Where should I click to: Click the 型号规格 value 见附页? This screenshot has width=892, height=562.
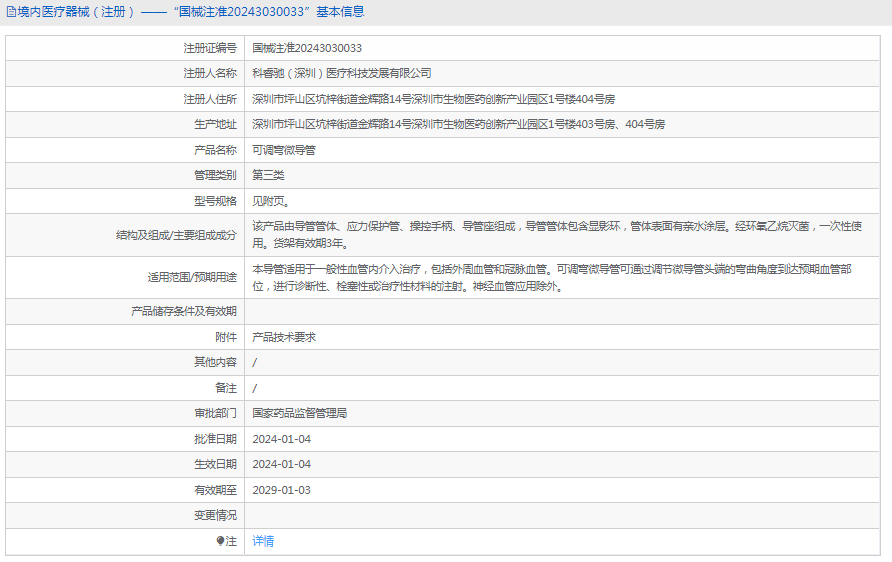click(x=271, y=201)
